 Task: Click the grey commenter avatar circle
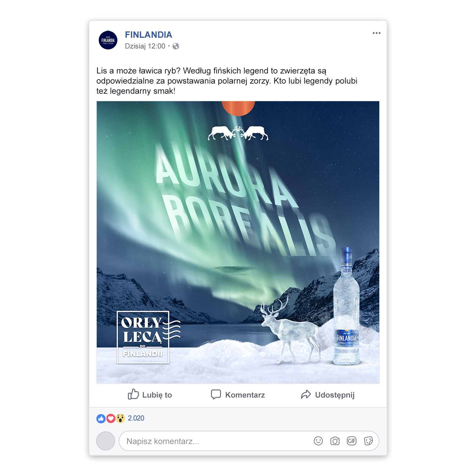[x=106, y=441]
